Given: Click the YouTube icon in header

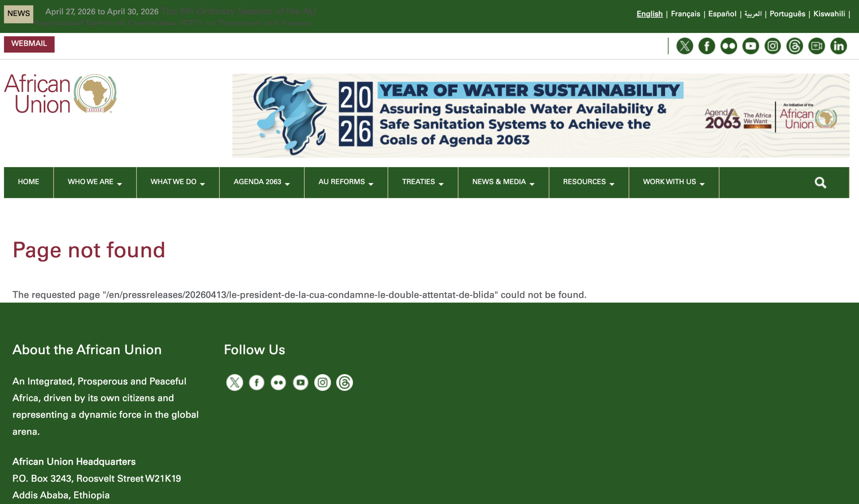Looking at the screenshot, I should (751, 46).
